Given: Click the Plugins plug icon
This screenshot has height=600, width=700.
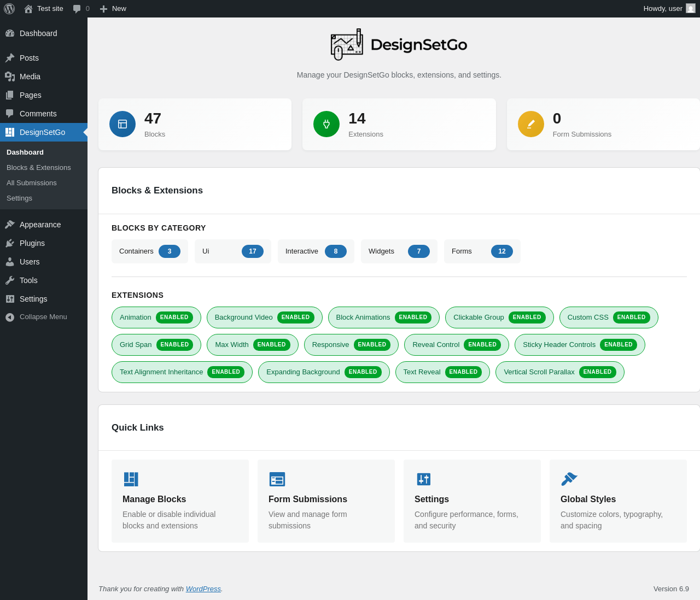Looking at the screenshot, I should coord(10,243).
